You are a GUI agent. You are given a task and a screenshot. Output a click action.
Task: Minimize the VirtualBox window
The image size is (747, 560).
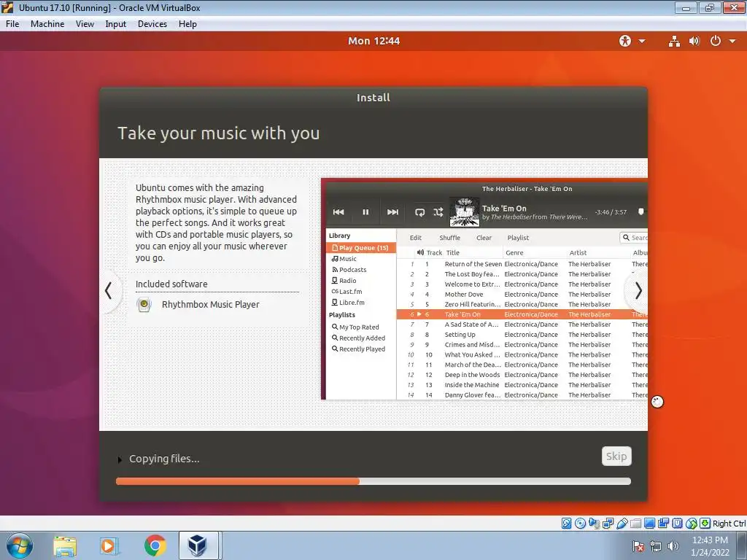click(686, 7)
